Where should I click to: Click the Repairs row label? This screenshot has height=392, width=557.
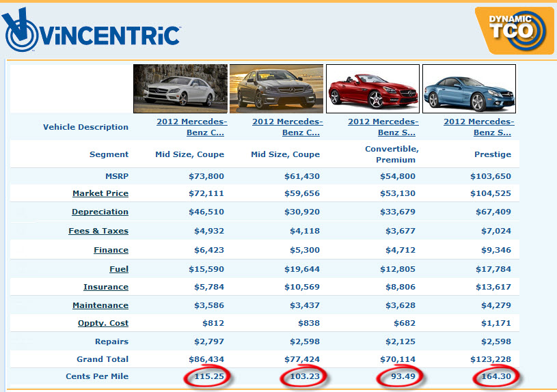(x=111, y=341)
